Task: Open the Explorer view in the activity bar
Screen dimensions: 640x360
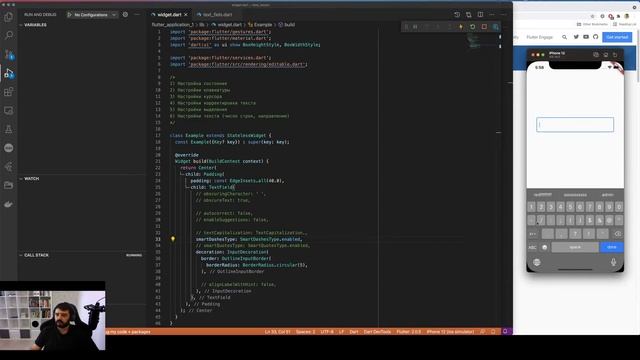Action: click(9, 17)
